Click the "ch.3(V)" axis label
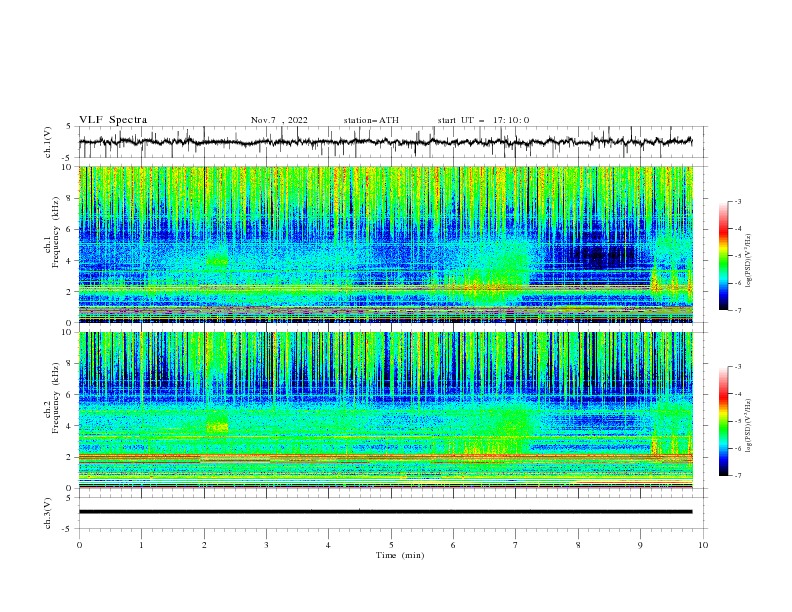 click(48, 513)
